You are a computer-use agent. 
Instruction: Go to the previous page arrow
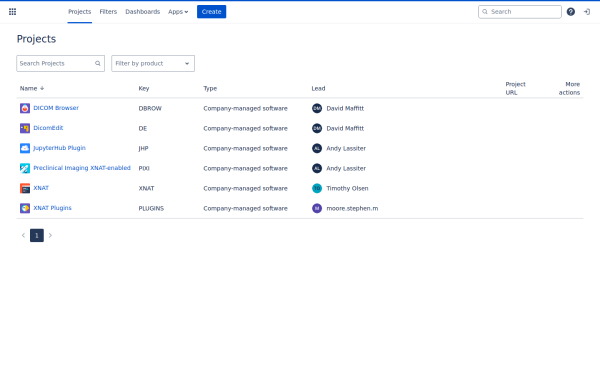click(x=23, y=235)
